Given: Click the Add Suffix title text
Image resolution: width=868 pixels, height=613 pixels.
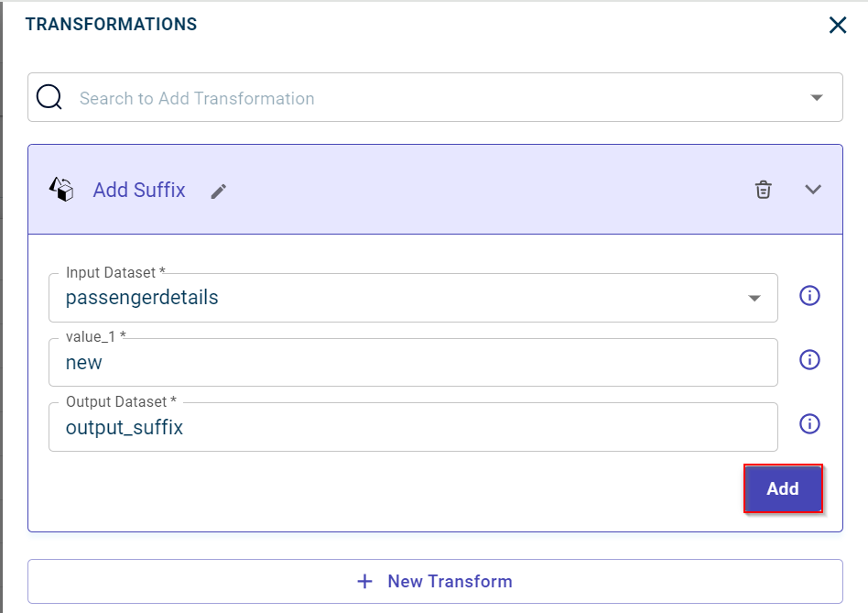Looking at the screenshot, I should point(139,190).
